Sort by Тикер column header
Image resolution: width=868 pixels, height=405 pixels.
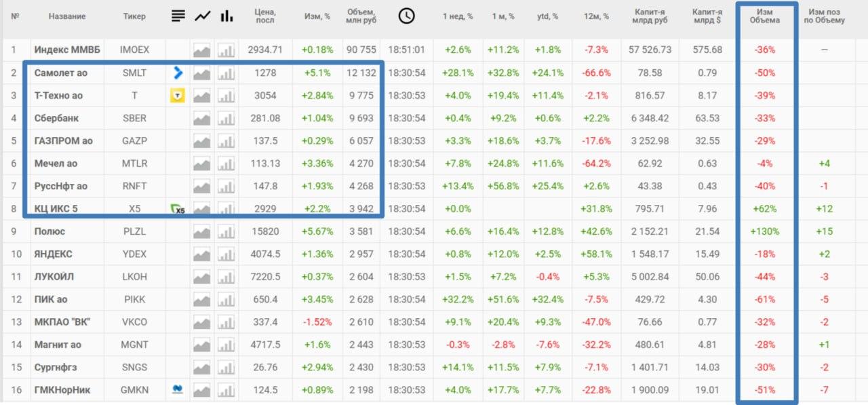tap(134, 16)
